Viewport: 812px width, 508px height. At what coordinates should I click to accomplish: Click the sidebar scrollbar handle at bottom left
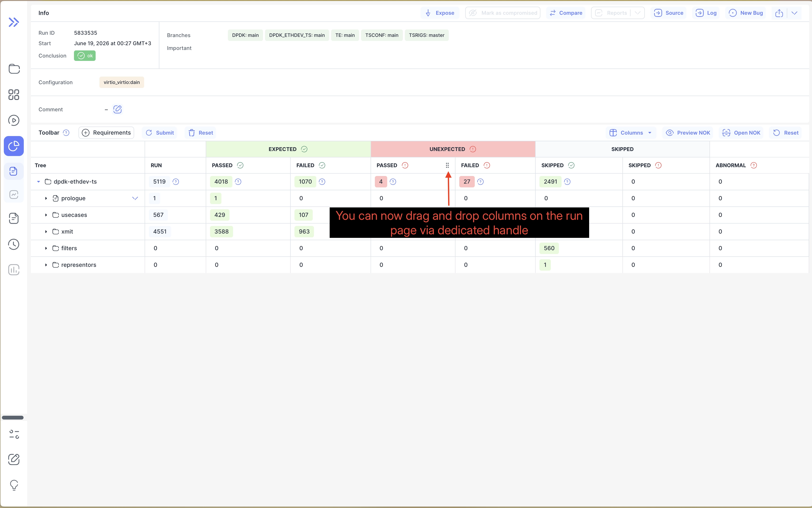(13, 418)
